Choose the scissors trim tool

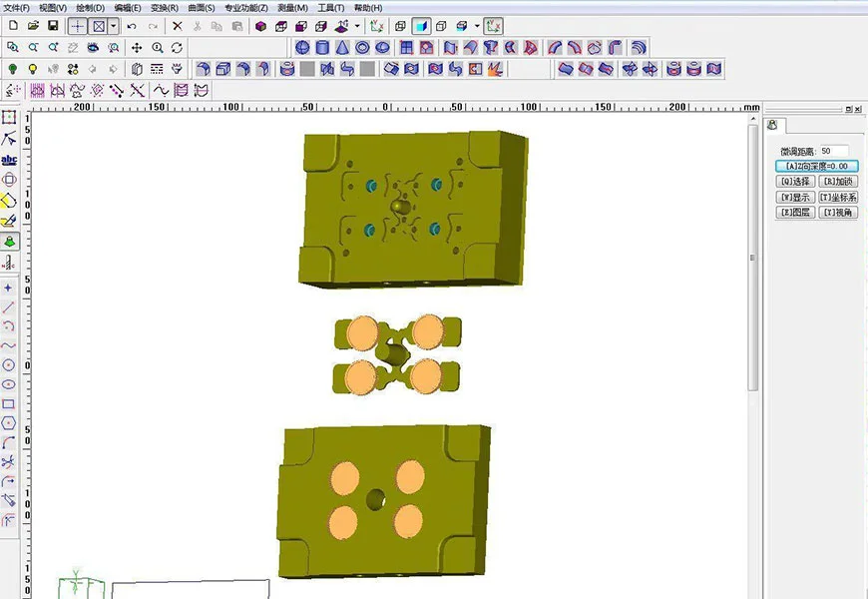(8, 461)
